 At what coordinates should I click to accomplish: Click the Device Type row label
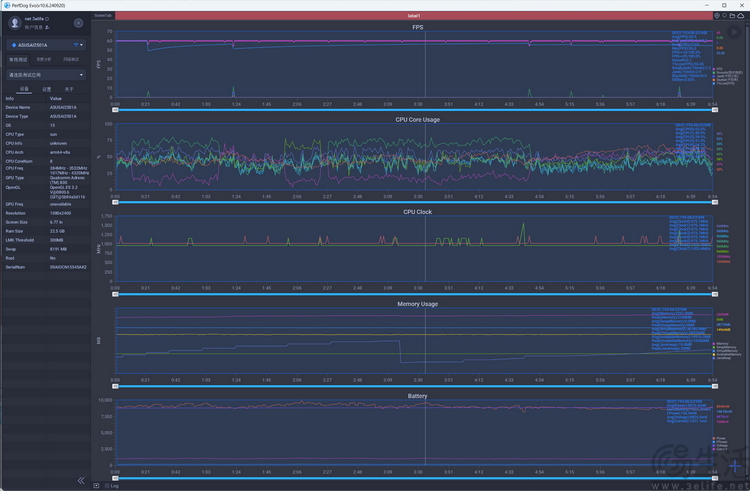click(17, 116)
